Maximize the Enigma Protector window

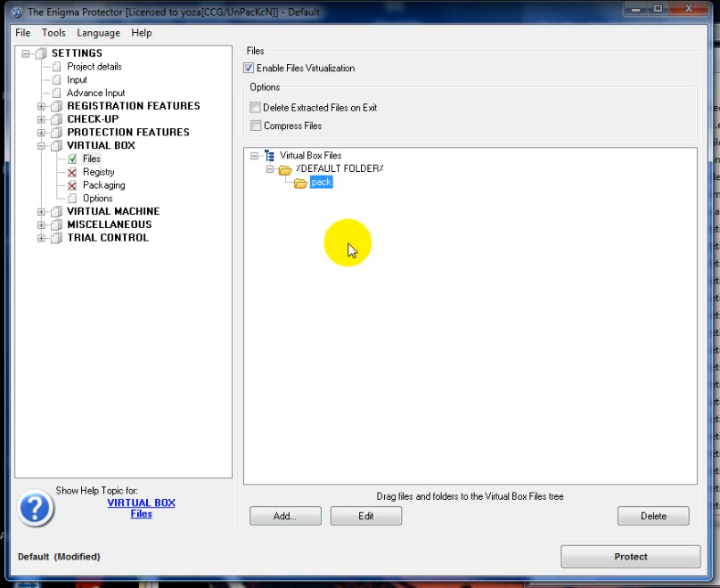[658, 9]
